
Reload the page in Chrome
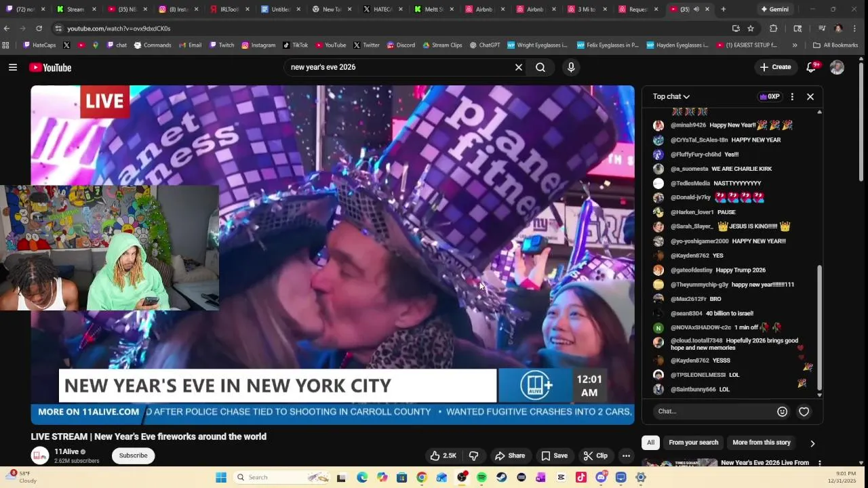(x=39, y=28)
